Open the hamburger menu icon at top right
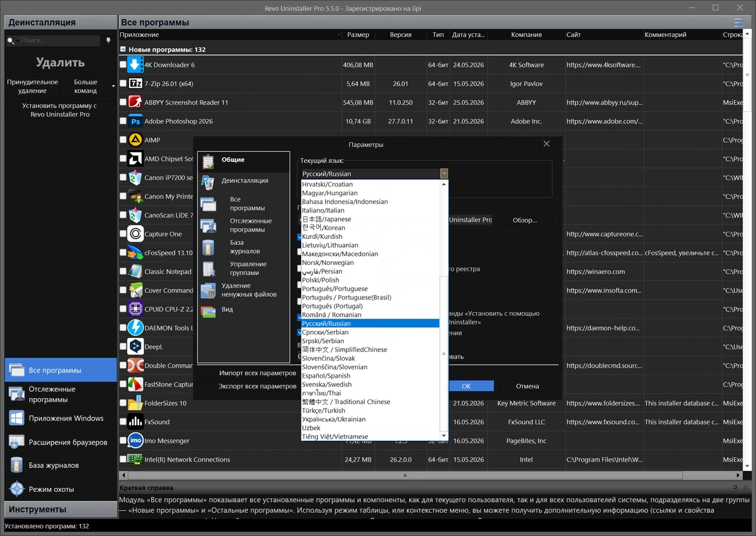The height and width of the screenshot is (536, 756). point(738,23)
